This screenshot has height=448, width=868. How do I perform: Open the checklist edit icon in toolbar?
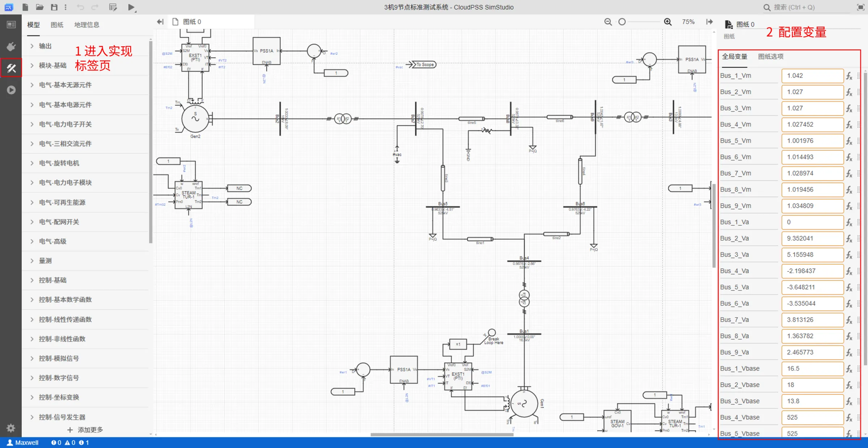pyautogui.click(x=113, y=7)
